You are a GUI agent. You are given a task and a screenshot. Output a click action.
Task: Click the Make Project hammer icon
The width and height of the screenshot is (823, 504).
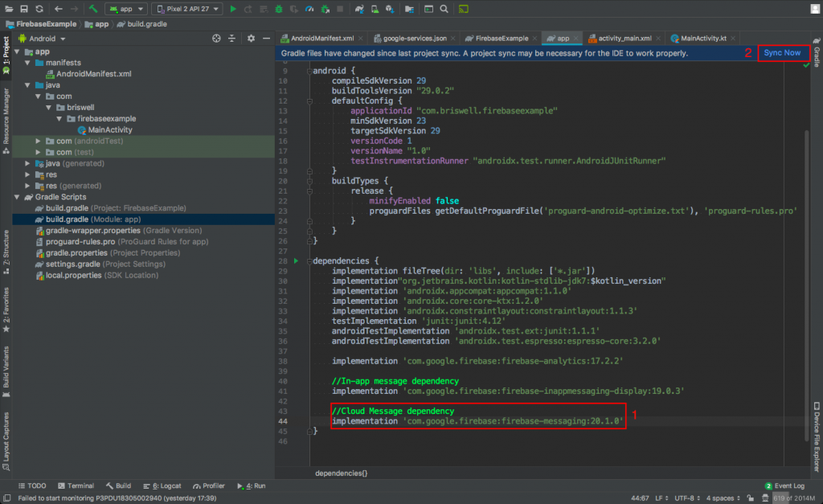click(x=93, y=9)
